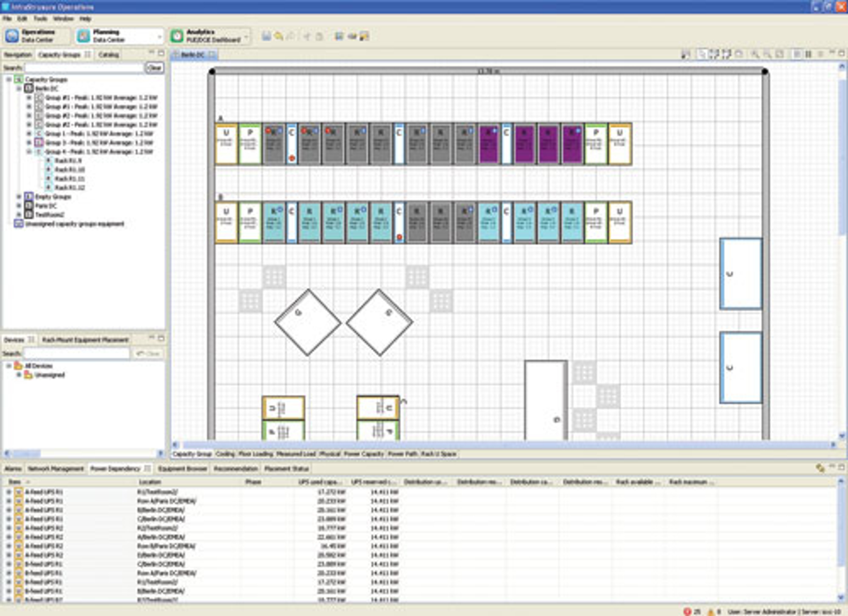The image size is (848, 616).
Task: Expand the Berlin DC tree node
Action: pos(19,89)
